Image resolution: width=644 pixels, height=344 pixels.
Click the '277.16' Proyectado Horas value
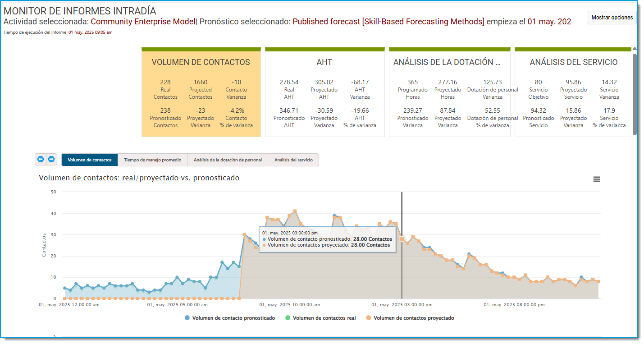tap(448, 82)
